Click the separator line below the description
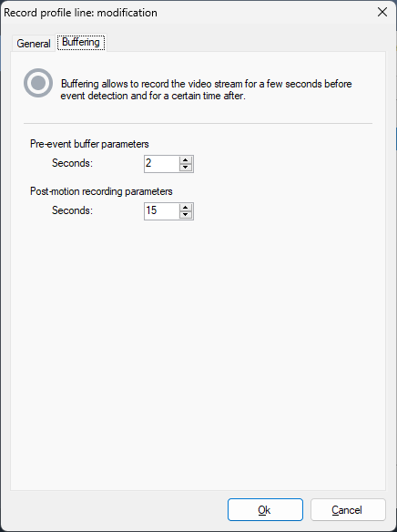 click(x=198, y=123)
